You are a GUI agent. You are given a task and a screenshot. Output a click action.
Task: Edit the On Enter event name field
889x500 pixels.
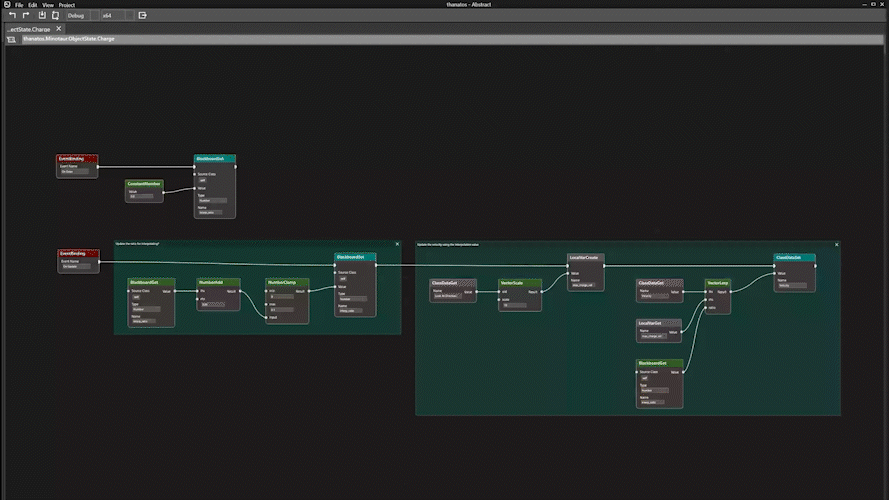click(x=75, y=172)
